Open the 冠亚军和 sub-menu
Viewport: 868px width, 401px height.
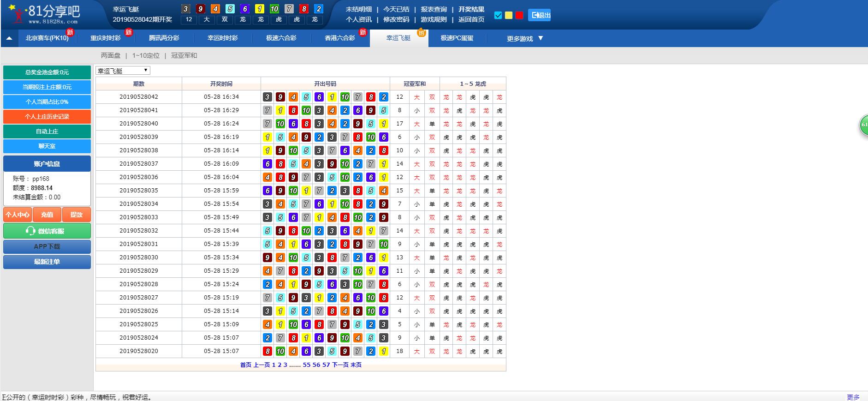[184, 55]
